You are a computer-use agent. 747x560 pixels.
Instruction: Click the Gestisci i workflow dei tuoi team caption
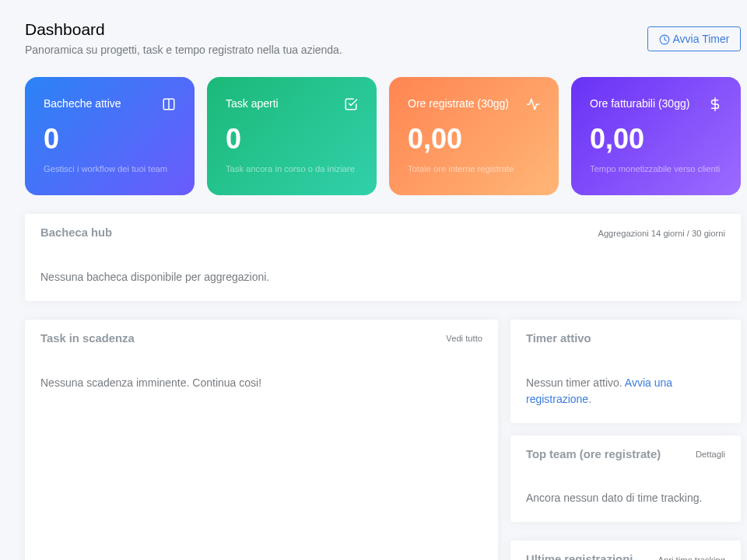105,169
